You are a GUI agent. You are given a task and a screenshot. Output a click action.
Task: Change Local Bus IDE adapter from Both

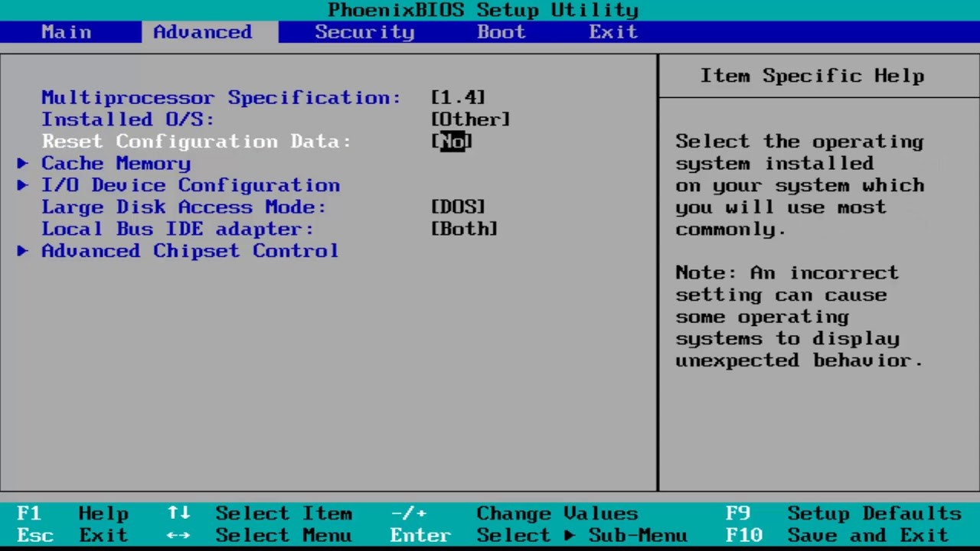tap(464, 229)
